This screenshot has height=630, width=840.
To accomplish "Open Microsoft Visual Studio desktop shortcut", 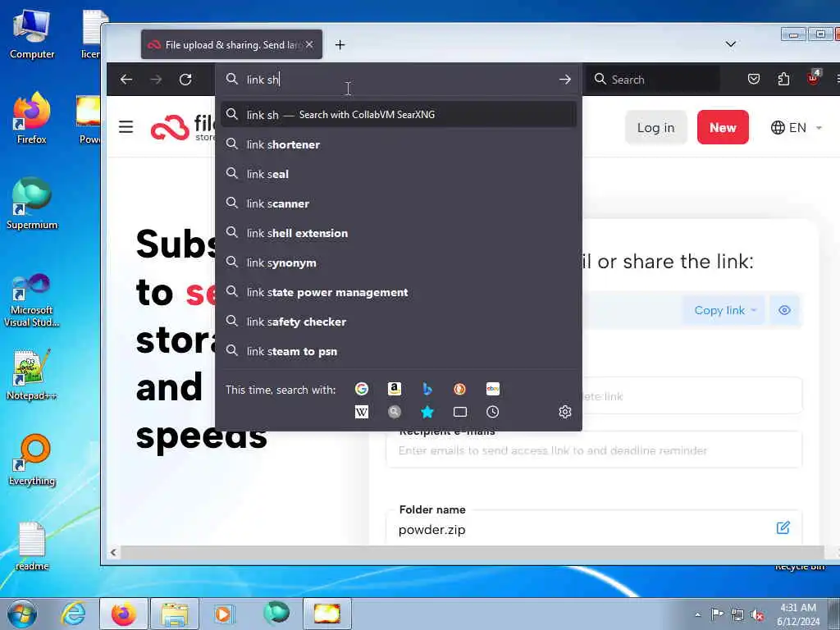I will click(32, 300).
